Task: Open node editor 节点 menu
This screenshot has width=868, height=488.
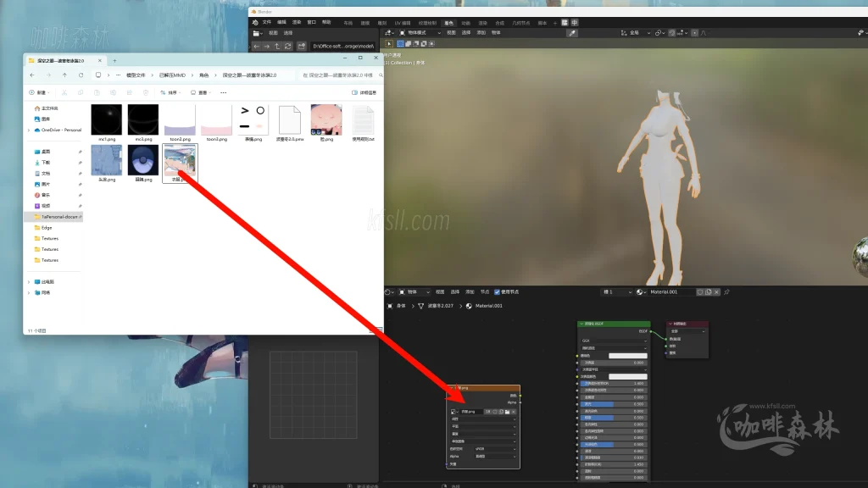Action: coord(484,292)
